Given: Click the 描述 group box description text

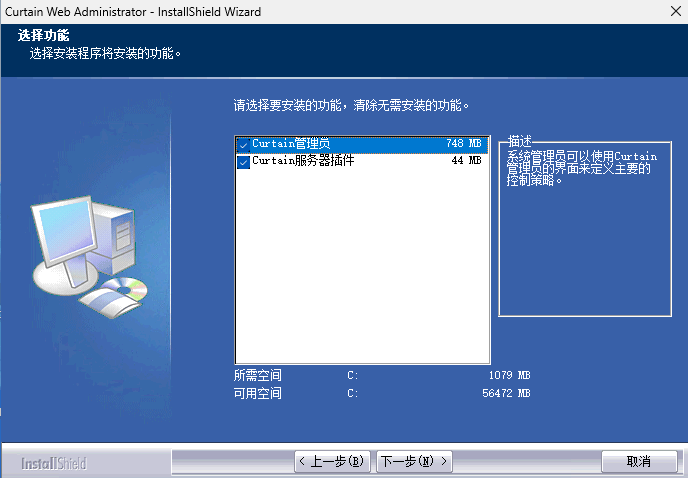Looking at the screenshot, I should tap(582, 168).
